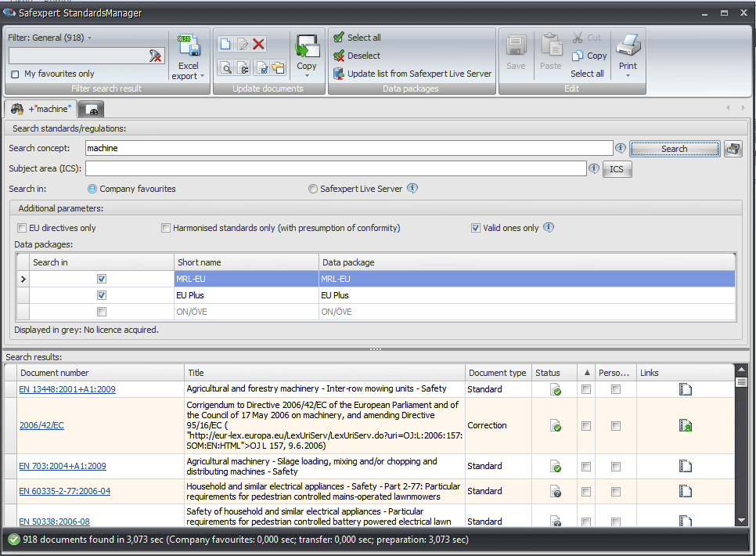Image resolution: width=756 pixels, height=556 pixels.
Task: Click the Excel export icon
Action: click(188, 45)
